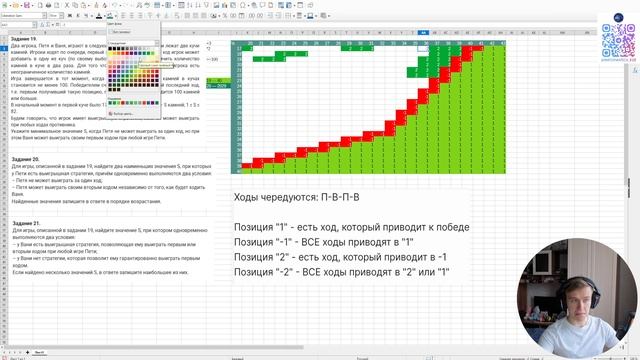
Task: Click the Paste clipboard icon
Action: coord(83,5)
